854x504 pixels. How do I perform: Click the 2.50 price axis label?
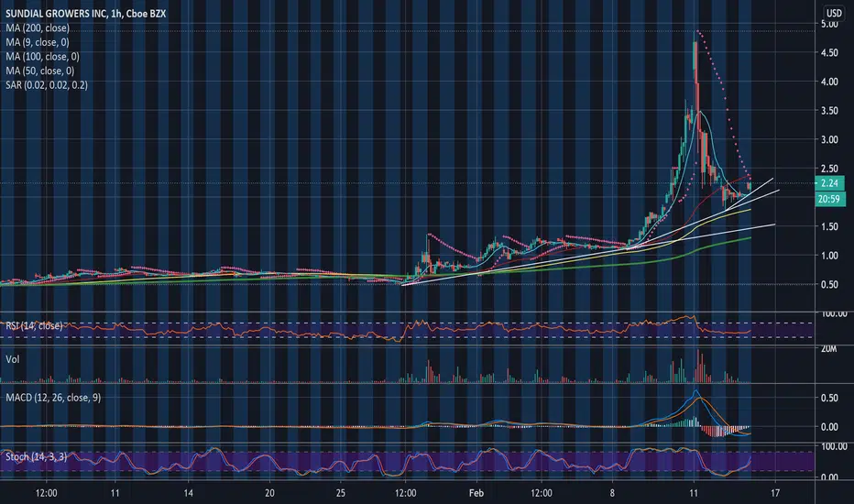click(829, 169)
